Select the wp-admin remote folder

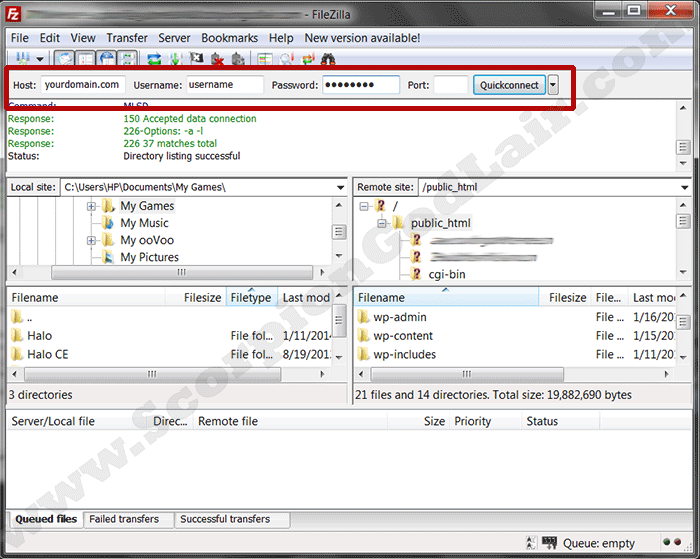coord(400,317)
